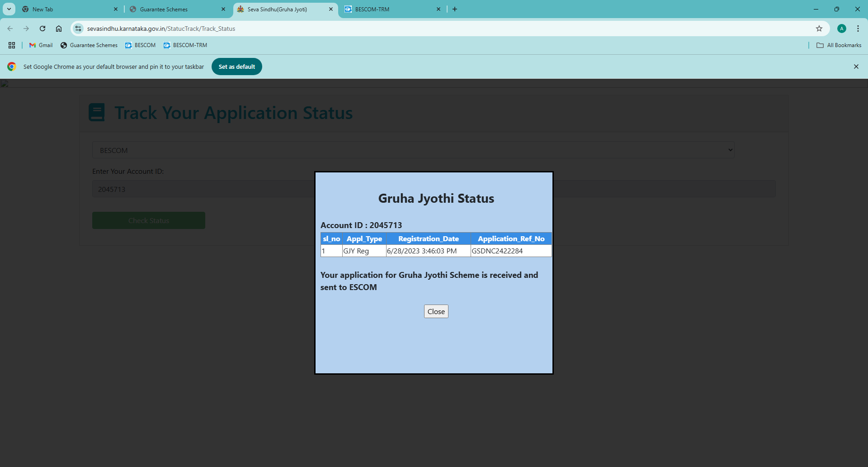
Task: Close the New Tab tab
Action: pyautogui.click(x=116, y=9)
